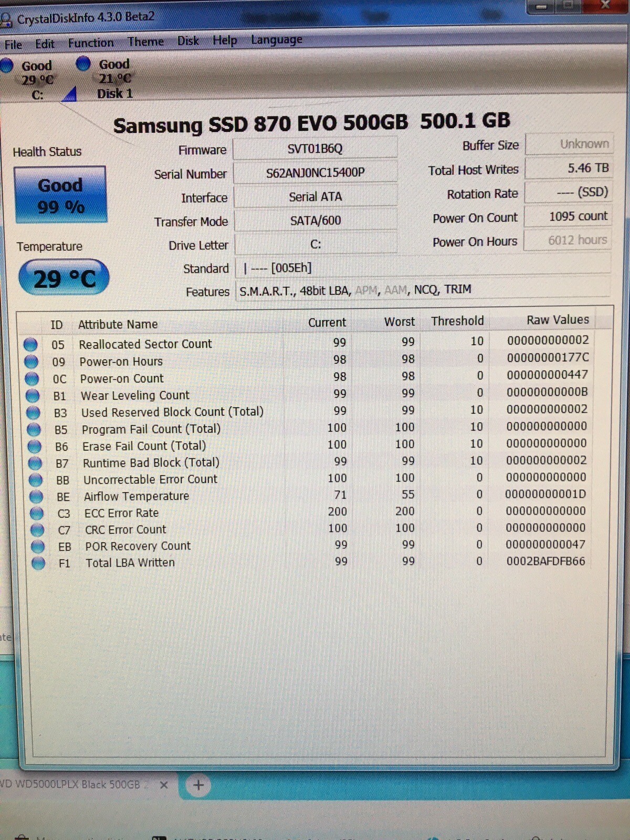630x840 pixels.
Task: Click the Total Host Writes value 5.46 TB
Action: 569,168
